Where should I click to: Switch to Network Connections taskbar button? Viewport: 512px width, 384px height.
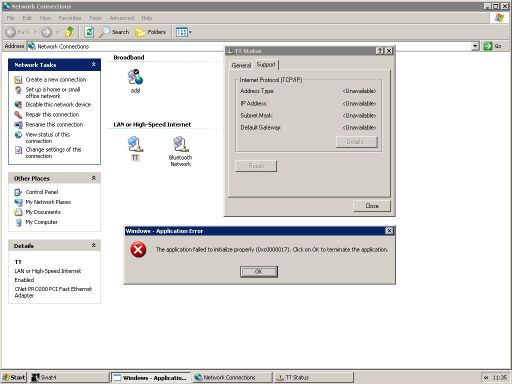click(x=231, y=377)
